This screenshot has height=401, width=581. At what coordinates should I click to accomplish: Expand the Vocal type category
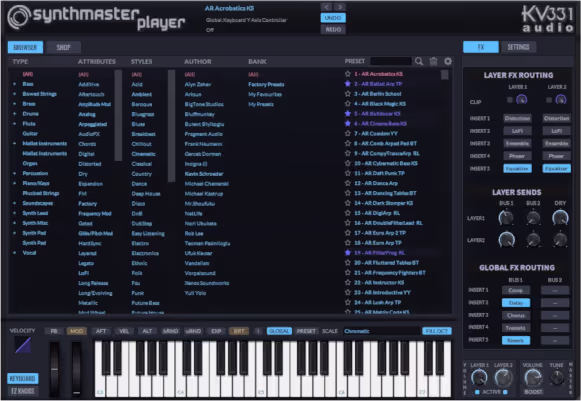point(14,253)
